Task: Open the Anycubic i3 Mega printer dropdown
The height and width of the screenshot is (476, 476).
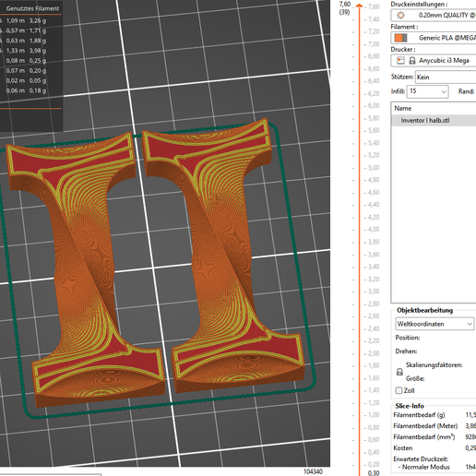Action: click(x=434, y=61)
